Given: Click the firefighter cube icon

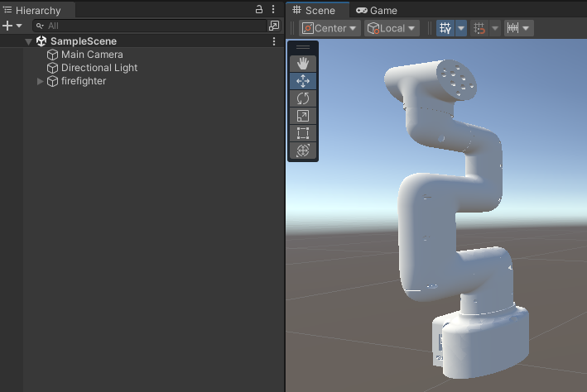Looking at the screenshot, I should point(52,81).
